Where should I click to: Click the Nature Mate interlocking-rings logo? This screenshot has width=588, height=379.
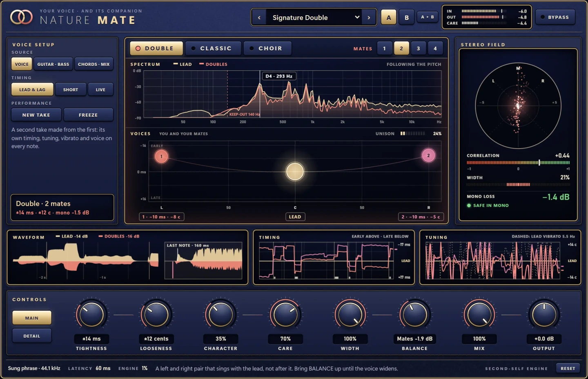click(x=21, y=17)
